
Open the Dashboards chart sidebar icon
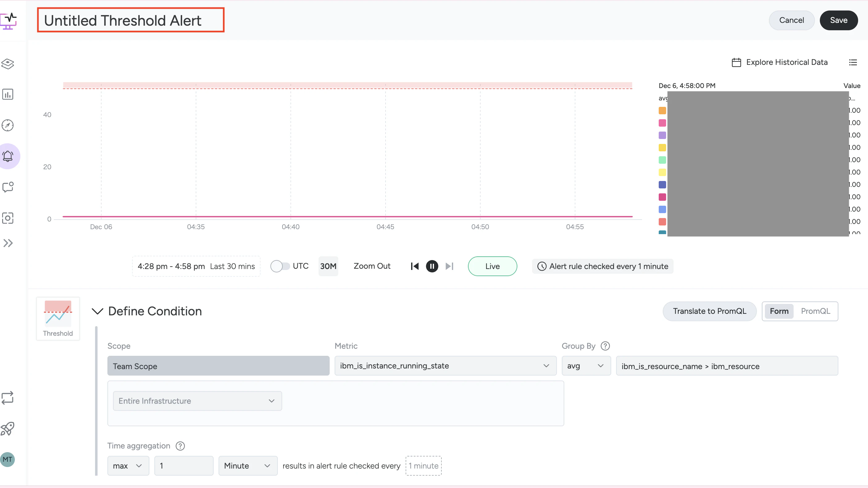(x=8, y=94)
